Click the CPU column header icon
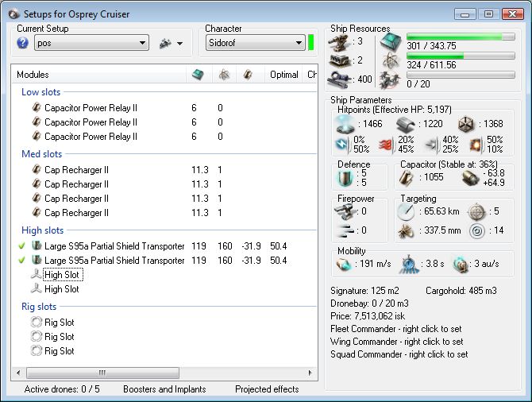The width and height of the screenshot is (532, 402). point(199,75)
